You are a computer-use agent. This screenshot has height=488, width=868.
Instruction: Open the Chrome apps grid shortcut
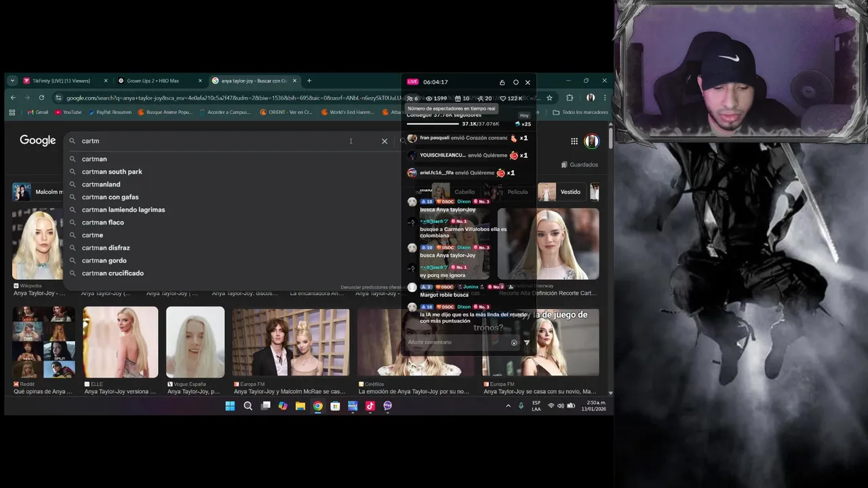tap(12, 113)
